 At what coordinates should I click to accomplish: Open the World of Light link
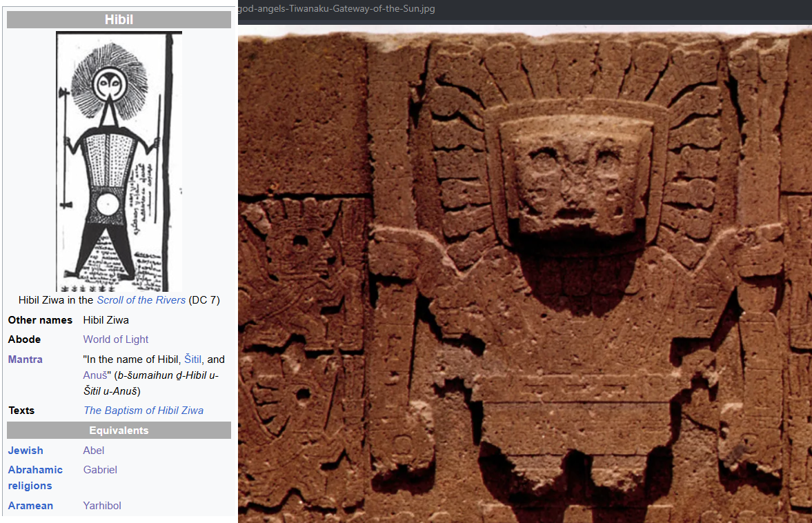click(x=115, y=339)
